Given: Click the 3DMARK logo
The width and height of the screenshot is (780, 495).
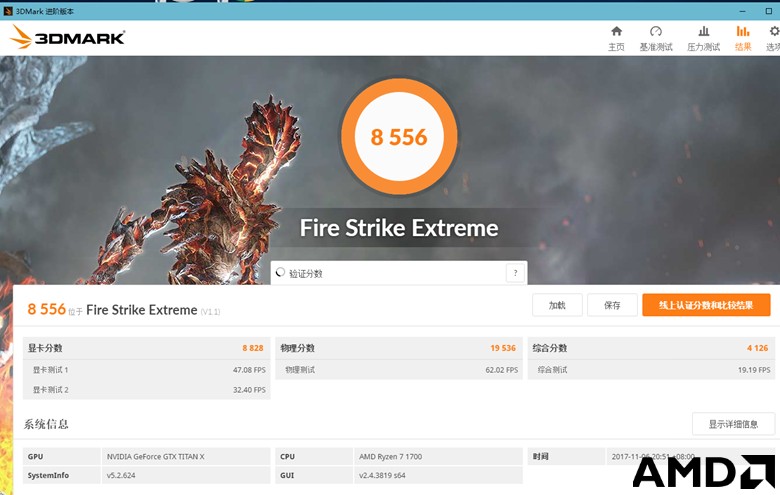Looking at the screenshot, I should pyautogui.click(x=68, y=37).
